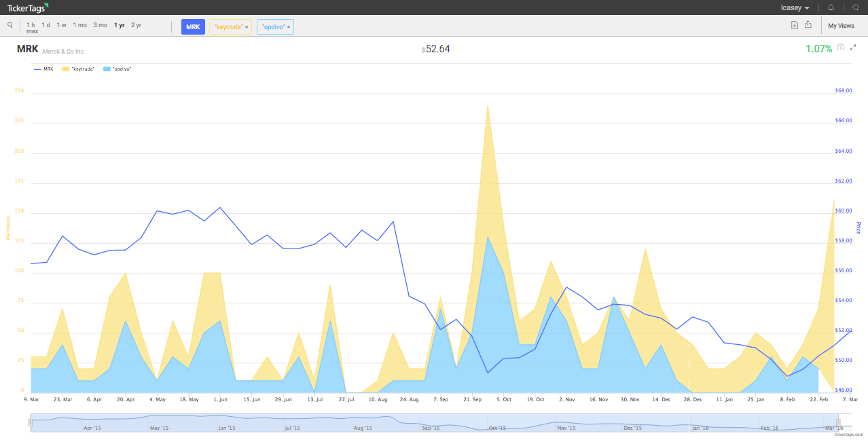Viewport: 868px width, 442px height.
Task: Expand the chart to fullscreen
Action: pos(853,47)
